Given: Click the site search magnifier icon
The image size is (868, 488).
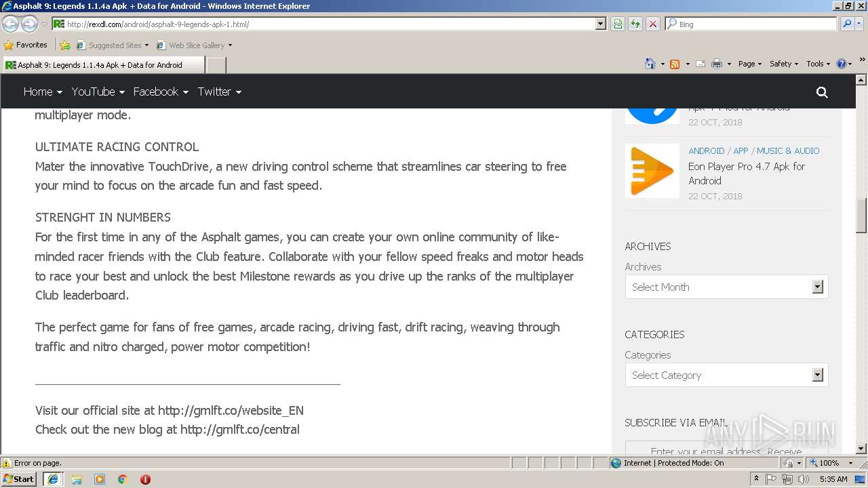Looking at the screenshot, I should pos(822,92).
